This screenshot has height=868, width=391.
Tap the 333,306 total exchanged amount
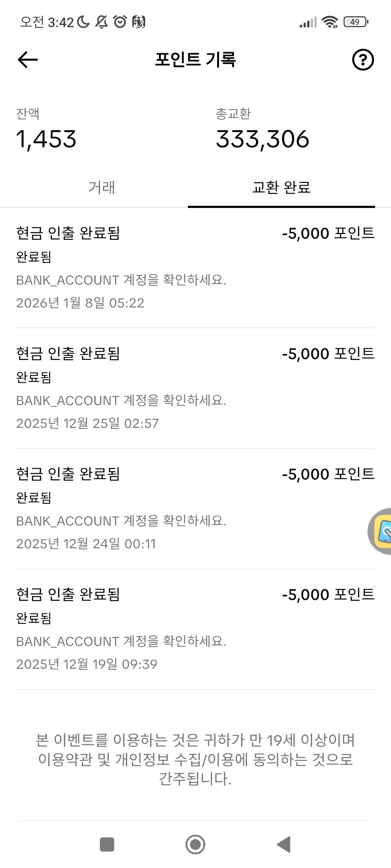(262, 139)
